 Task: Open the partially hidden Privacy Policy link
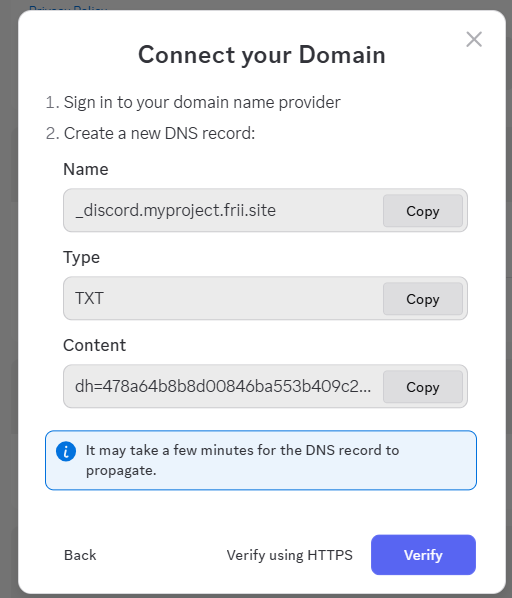click(x=68, y=8)
